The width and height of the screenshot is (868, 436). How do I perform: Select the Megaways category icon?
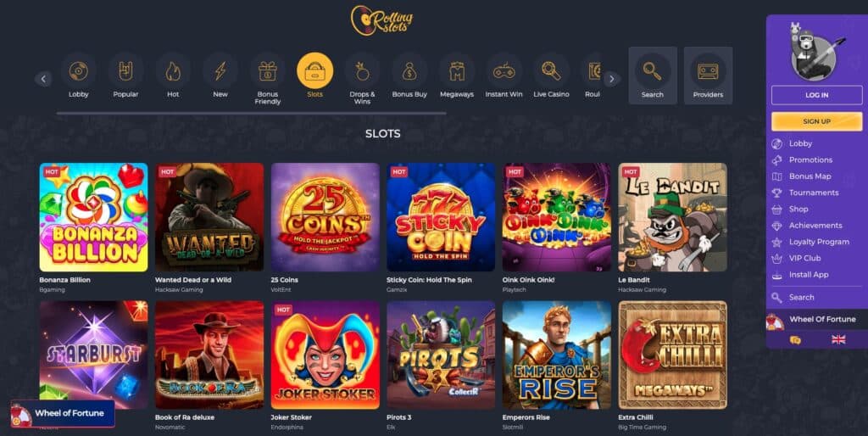[457, 71]
